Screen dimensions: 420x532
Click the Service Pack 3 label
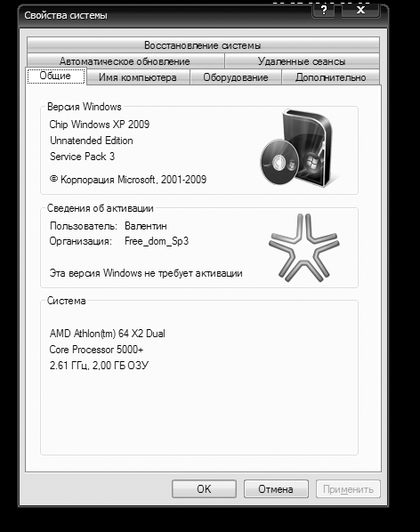tap(83, 157)
